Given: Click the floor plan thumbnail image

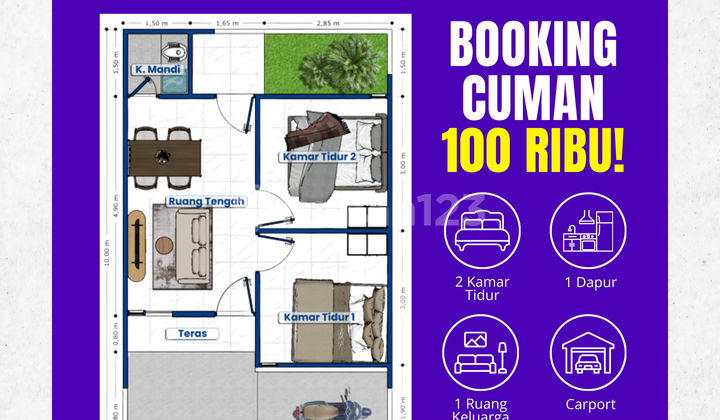Looking at the screenshot, I should point(255,217).
